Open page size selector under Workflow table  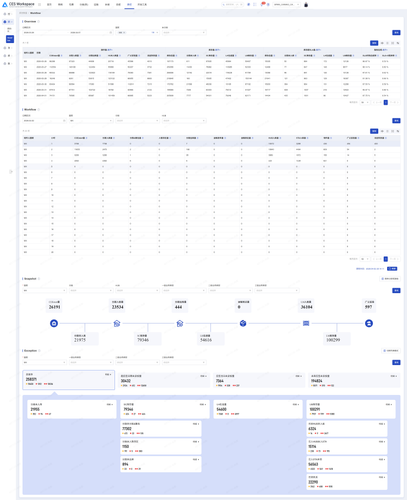pos(365,259)
